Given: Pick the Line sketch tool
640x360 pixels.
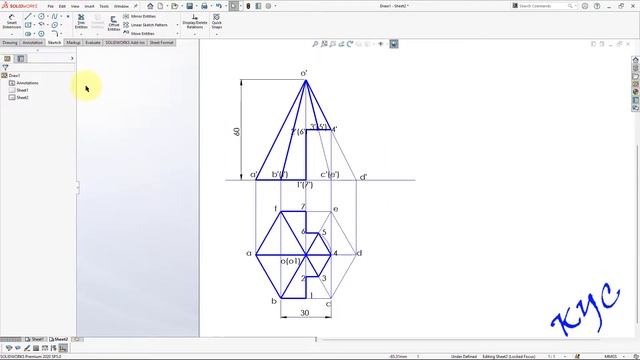Looking at the screenshot, I should (28, 16).
